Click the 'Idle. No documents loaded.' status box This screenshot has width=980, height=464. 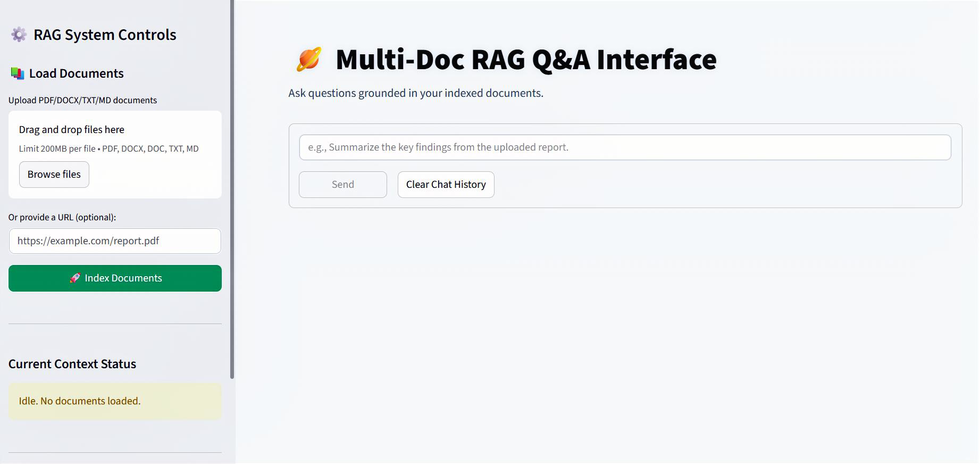pos(115,401)
